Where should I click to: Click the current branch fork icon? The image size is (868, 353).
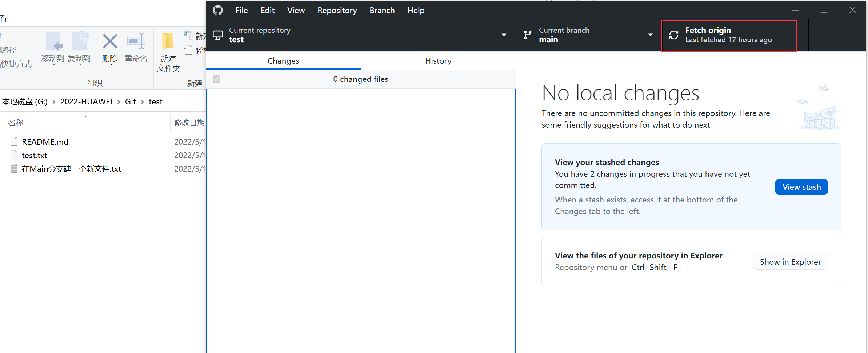528,35
